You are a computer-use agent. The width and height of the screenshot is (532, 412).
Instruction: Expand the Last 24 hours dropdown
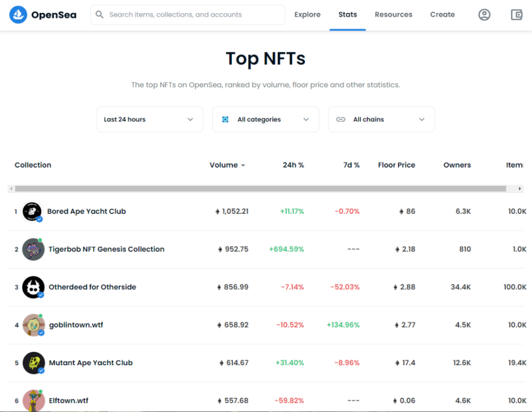click(x=149, y=119)
